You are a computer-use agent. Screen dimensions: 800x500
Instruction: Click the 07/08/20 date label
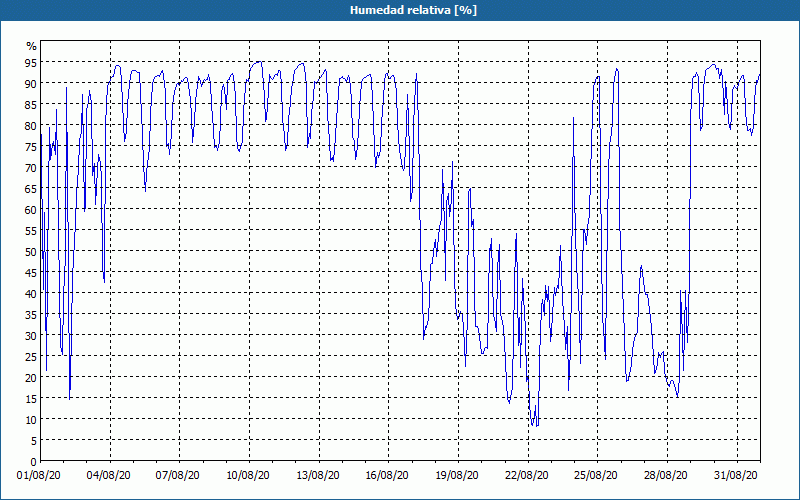pos(178,476)
